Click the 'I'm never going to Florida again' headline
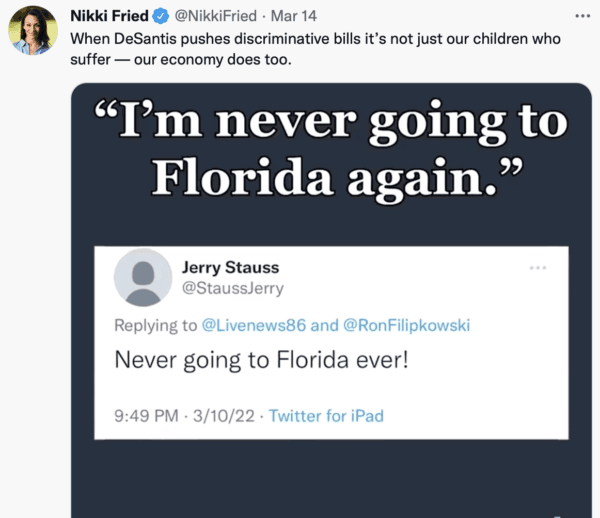 click(x=331, y=150)
